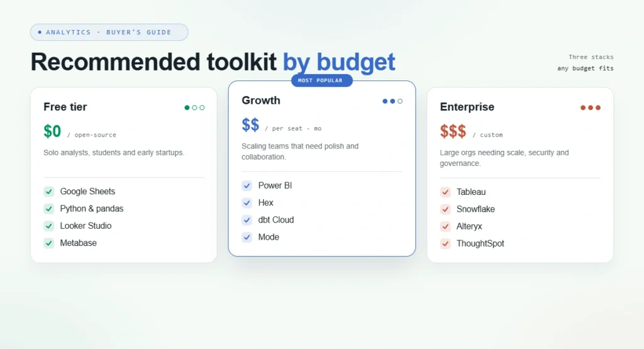Click the 'open-source' price note
The image size is (644, 349).
[x=92, y=135]
